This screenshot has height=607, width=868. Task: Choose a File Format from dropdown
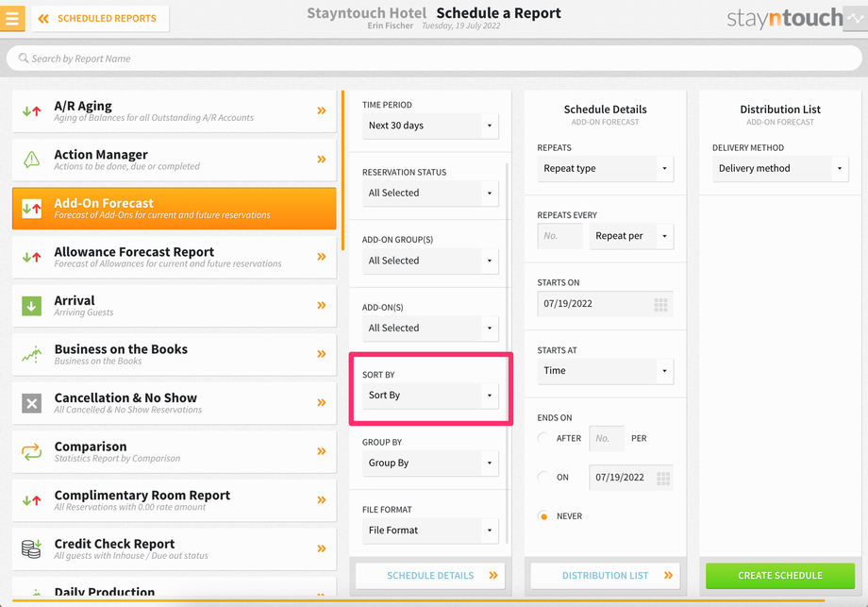pos(430,531)
